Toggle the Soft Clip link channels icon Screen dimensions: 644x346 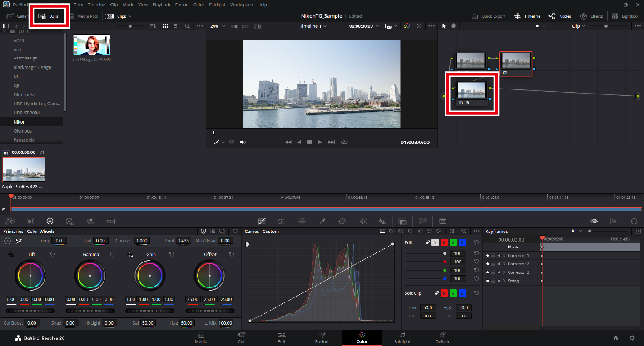pos(437,293)
